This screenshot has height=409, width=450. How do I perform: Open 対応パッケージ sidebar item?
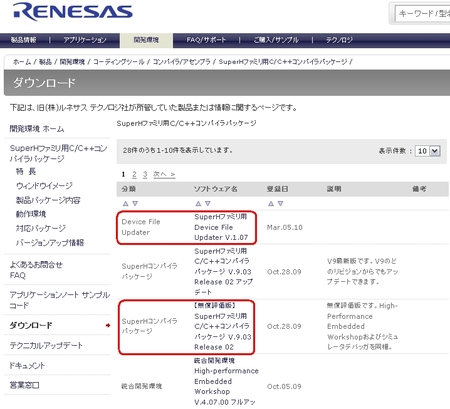[x=41, y=228]
